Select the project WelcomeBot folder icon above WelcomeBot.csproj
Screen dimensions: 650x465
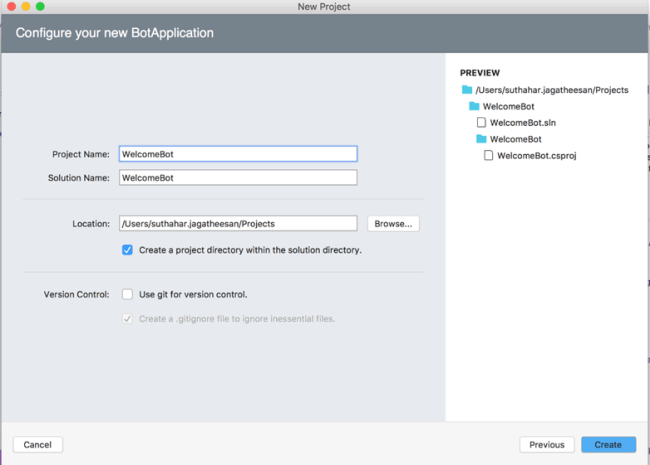coord(481,139)
